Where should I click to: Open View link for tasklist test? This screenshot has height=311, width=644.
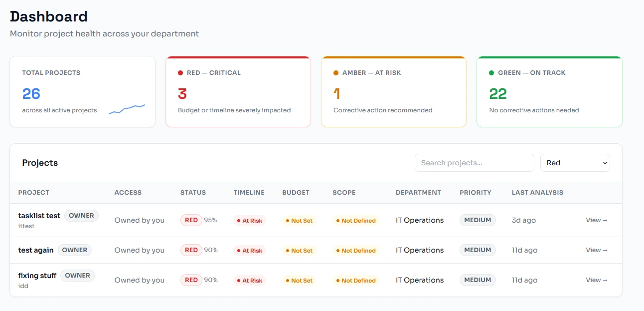597,220
